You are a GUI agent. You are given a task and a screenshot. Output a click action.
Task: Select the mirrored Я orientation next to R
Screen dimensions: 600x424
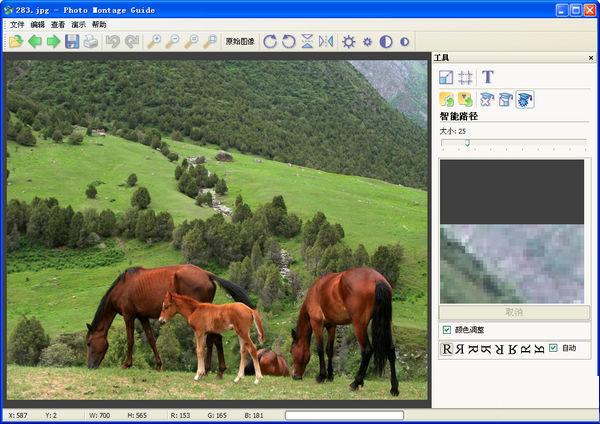(460, 349)
